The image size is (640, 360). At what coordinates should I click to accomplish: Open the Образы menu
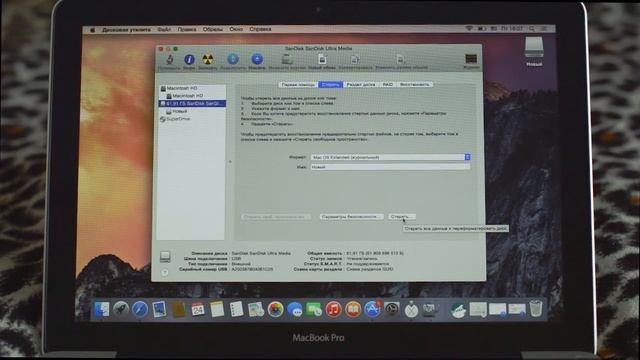tap(213, 29)
